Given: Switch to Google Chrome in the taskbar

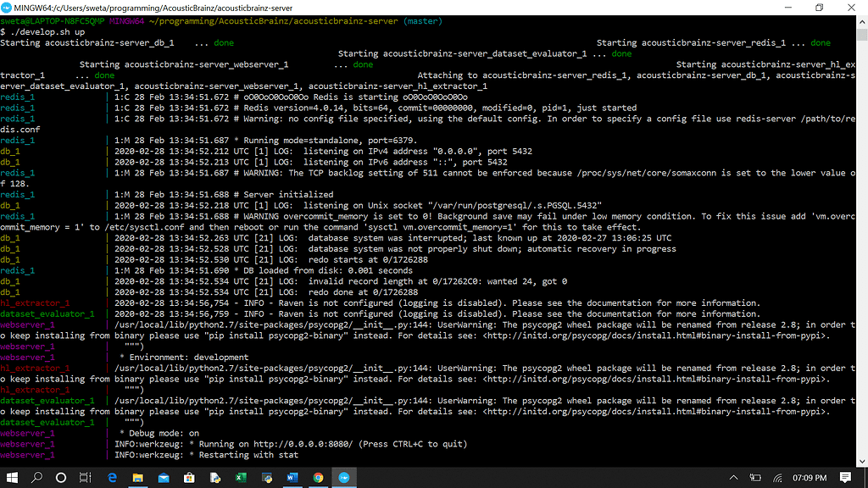Looking at the screenshot, I should (318, 477).
